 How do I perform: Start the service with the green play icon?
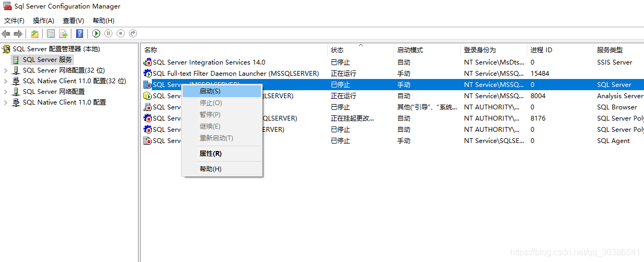click(x=96, y=34)
